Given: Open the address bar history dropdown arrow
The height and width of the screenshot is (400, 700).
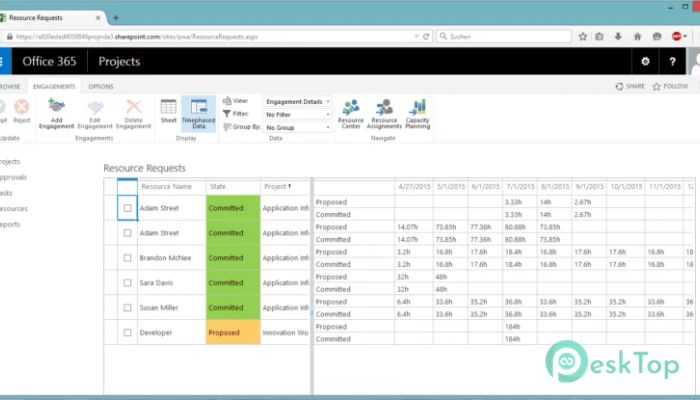Looking at the screenshot, I should point(416,37).
